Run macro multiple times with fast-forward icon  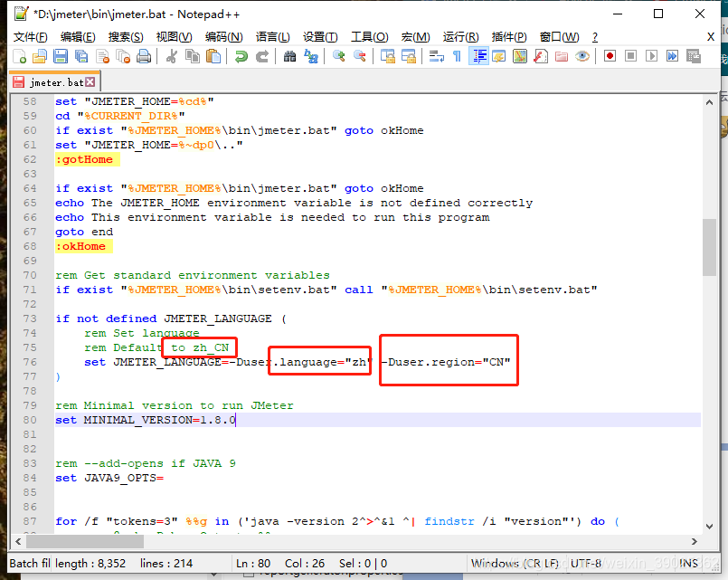pos(672,57)
